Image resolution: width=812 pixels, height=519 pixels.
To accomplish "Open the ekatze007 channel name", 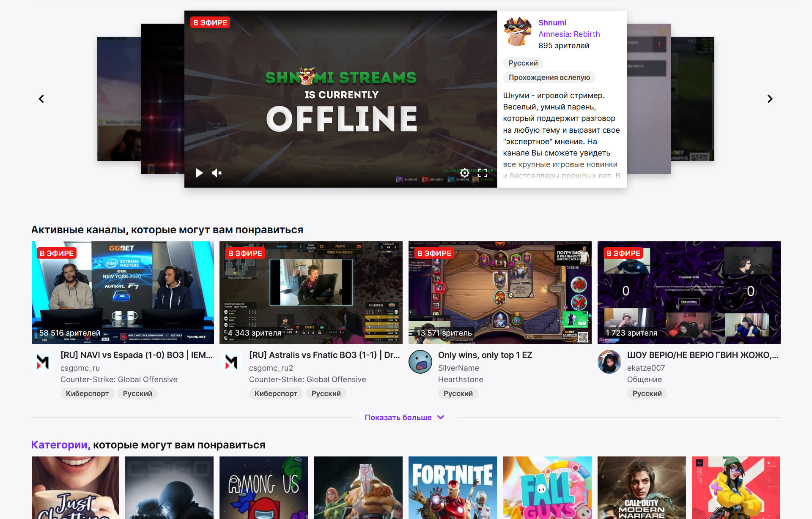I will 646,368.
